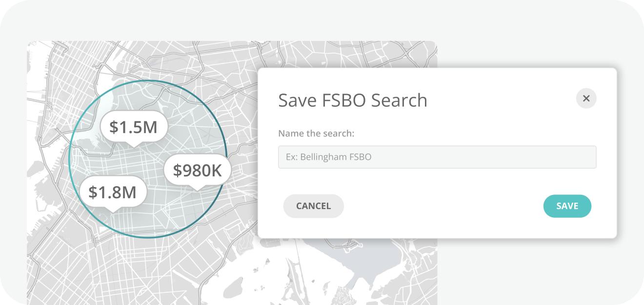Click the pointer tip under the $1.5M bubble
The image size is (644, 305).
pos(133,146)
